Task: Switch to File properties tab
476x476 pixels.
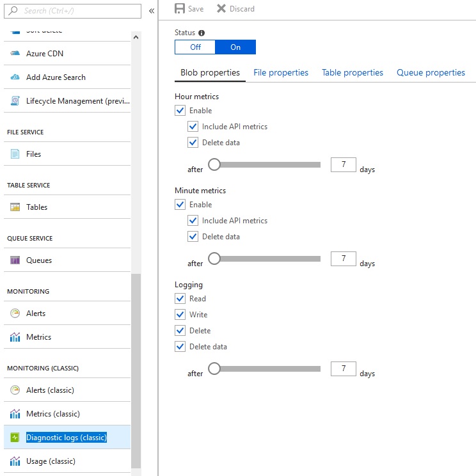Action: click(x=281, y=72)
